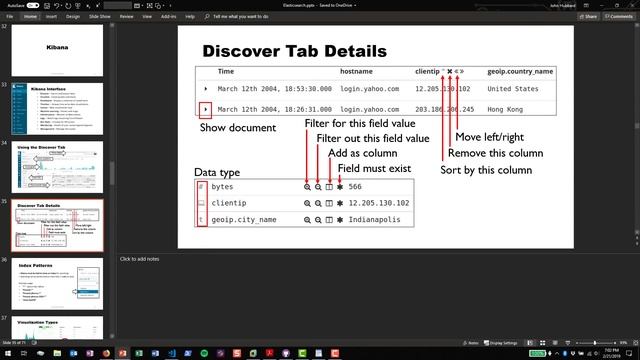Screen dimensions: 640x360
Task: Expand the Hong Kong row document arrow
Action: 206,109
